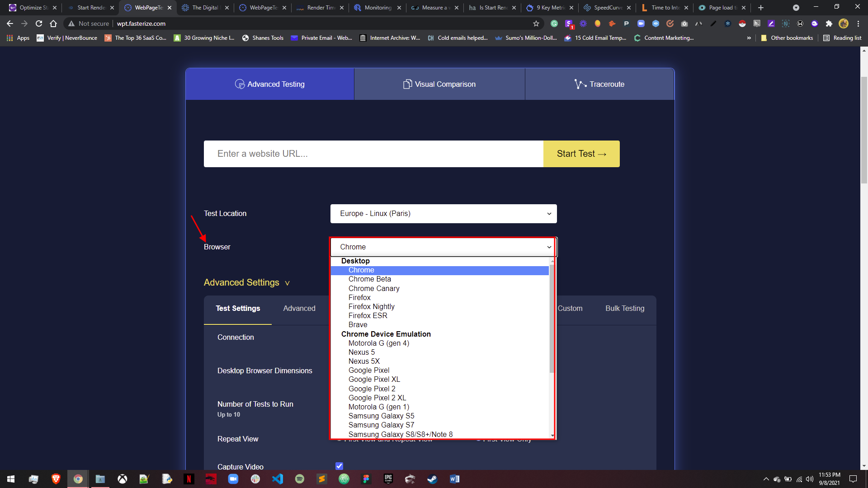The height and width of the screenshot is (488, 868).
Task: Open Epic Games launcher from taskbar
Action: 388,479
